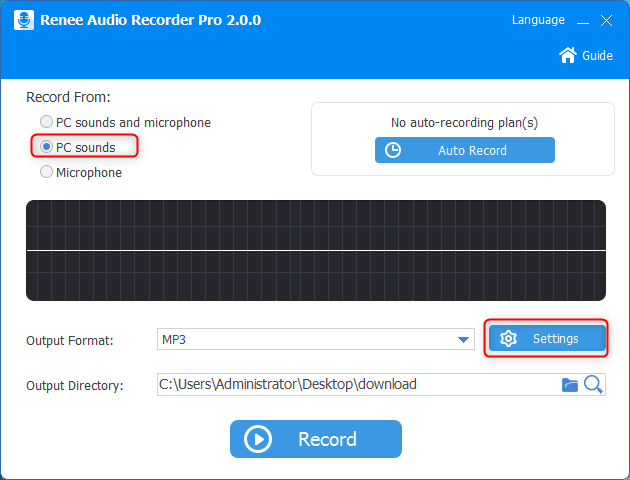Select Microphone as the recording source
630x480 pixels.
46,172
